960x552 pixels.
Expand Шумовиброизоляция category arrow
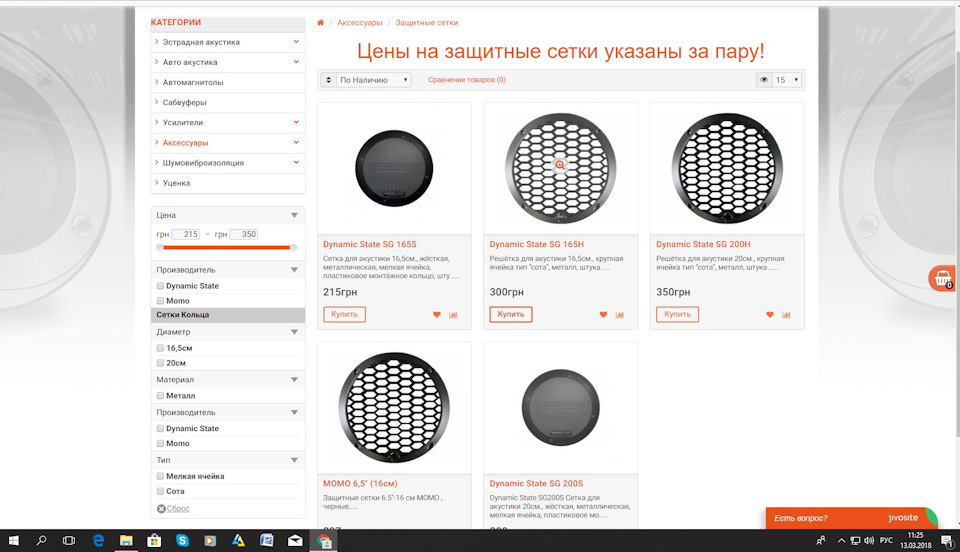pyautogui.click(x=296, y=162)
